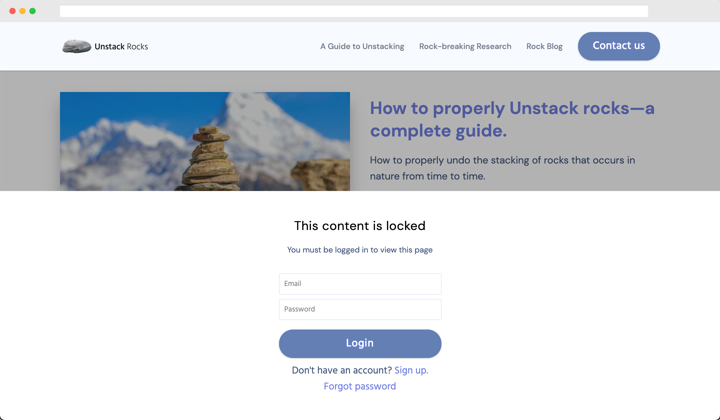Viewport: 720px width, 420px height.
Task: Minimize window using yellow button
Action: click(x=22, y=11)
